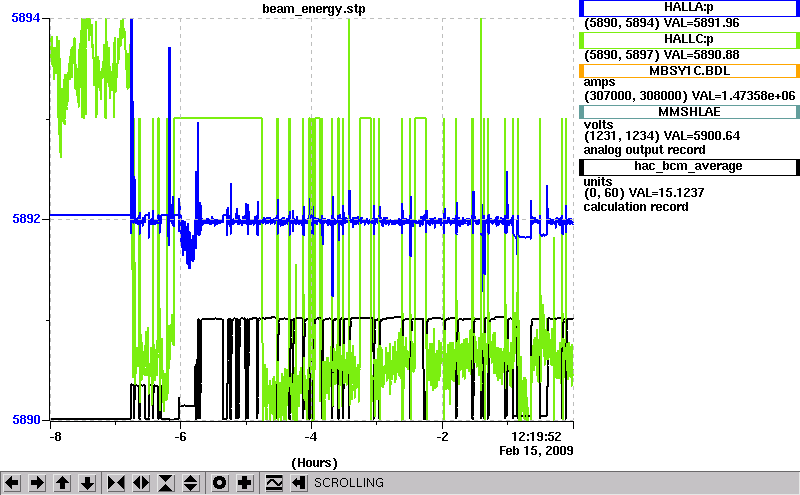
Task: Zoom out on the value axis (outward vertical triangles)
Action: 191,483
